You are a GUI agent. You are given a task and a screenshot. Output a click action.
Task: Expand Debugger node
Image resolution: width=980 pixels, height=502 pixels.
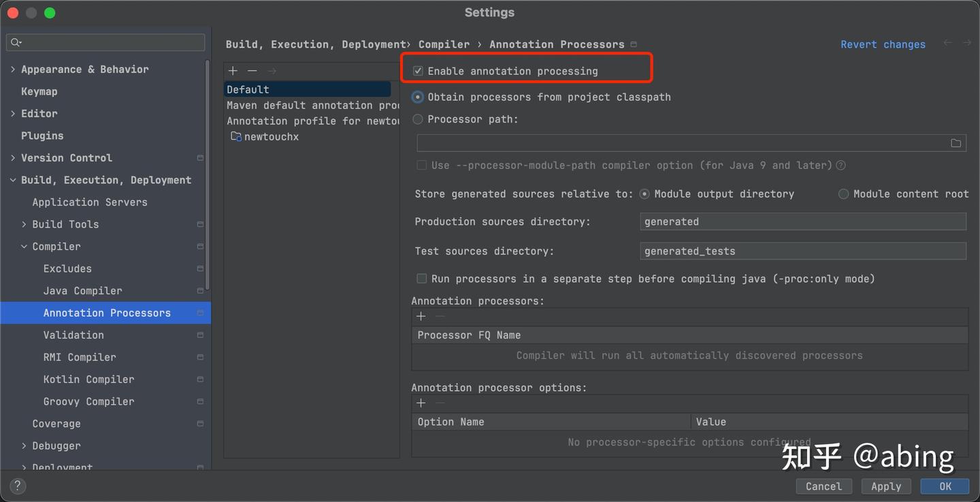click(x=24, y=445)
